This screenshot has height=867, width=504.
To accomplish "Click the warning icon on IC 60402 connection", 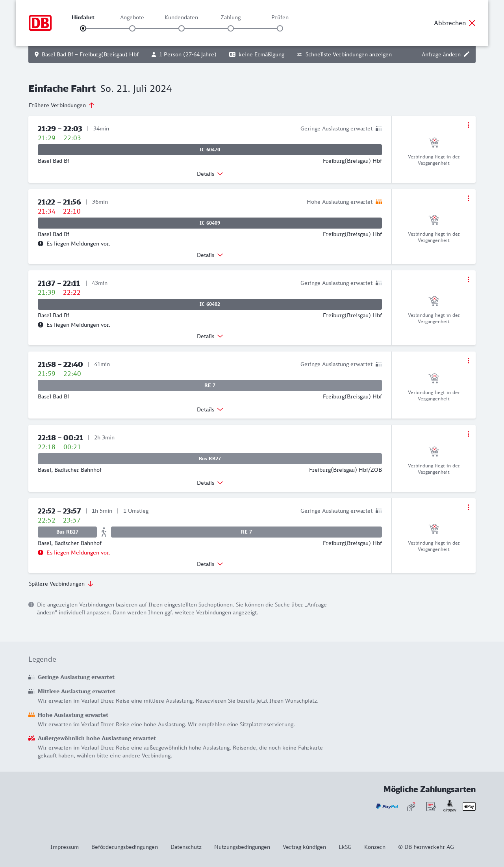I will pos(41,325).
